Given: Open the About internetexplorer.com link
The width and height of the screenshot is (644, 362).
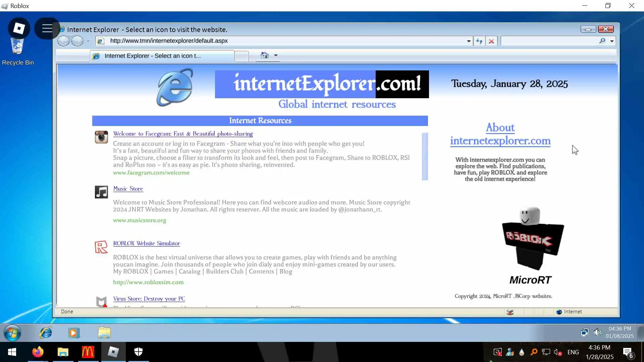Looking at the screenshot, I should click(x=500, y=134).
